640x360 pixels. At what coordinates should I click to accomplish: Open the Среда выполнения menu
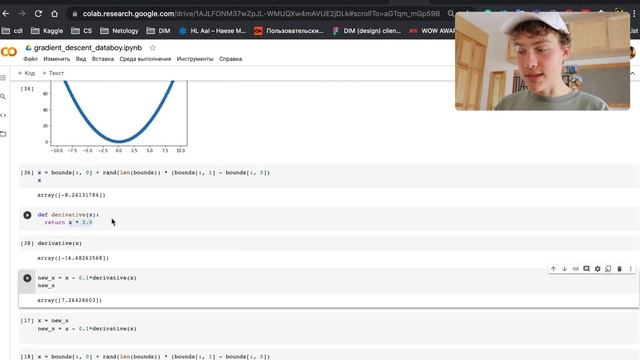(145, 59)
